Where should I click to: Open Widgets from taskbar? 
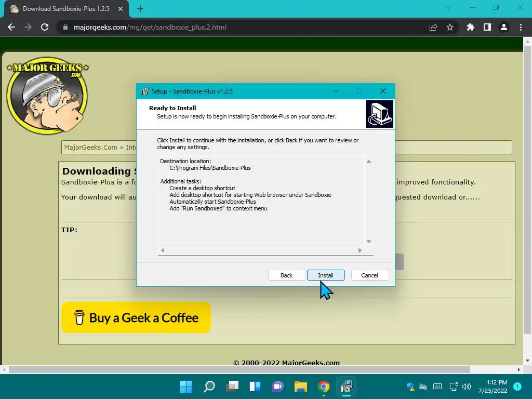[255, 387]
